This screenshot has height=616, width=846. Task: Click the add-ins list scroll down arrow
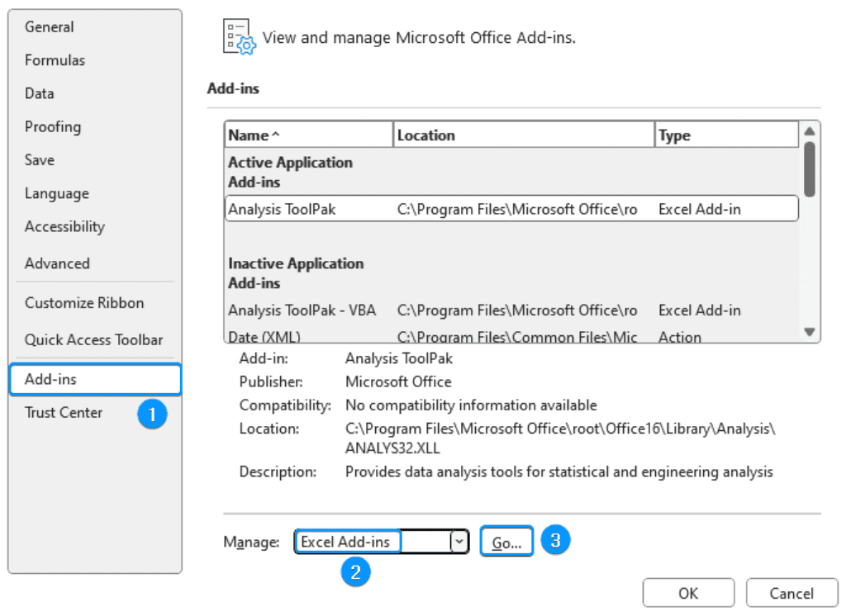click(810, 332)
